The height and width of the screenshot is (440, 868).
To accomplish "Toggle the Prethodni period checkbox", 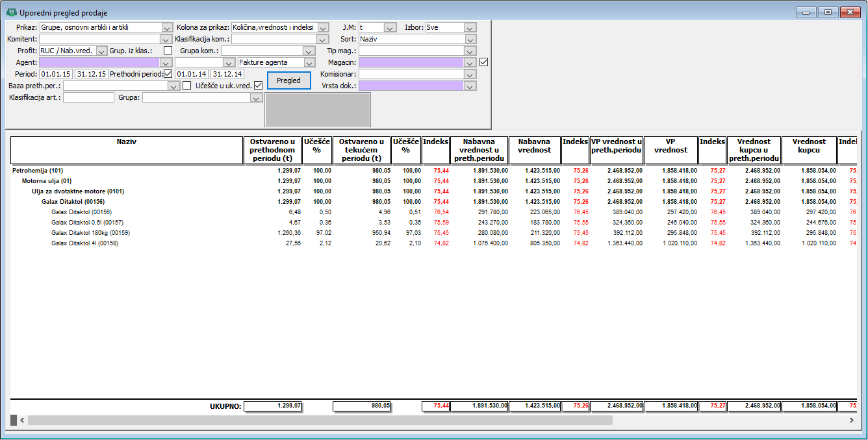I will [168, 74].
